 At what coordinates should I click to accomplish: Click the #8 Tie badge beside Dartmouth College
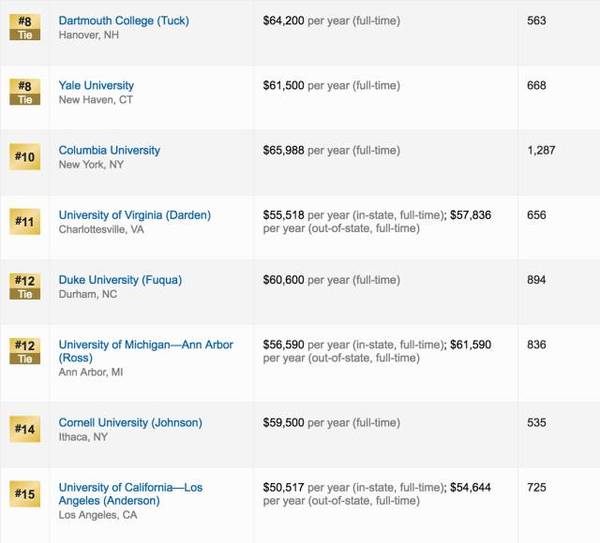point(24,27)
